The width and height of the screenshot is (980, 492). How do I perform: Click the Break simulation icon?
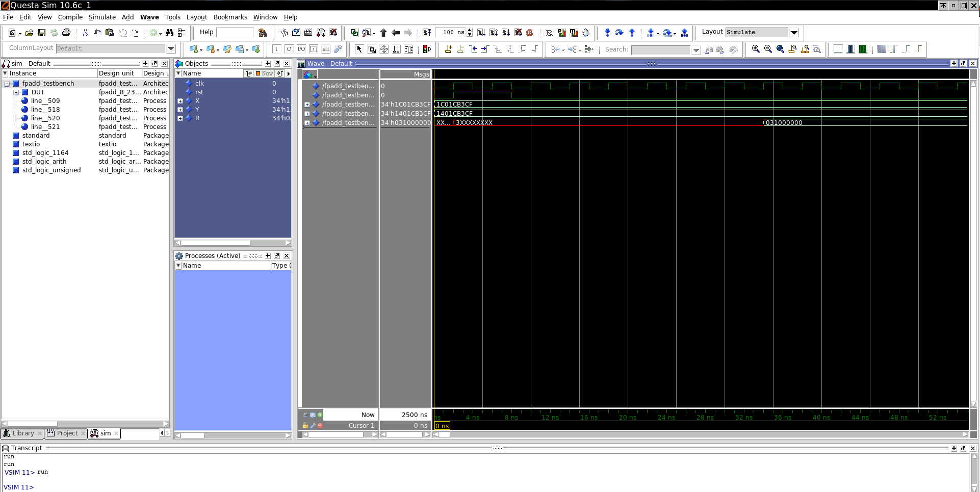pos(519,33)
